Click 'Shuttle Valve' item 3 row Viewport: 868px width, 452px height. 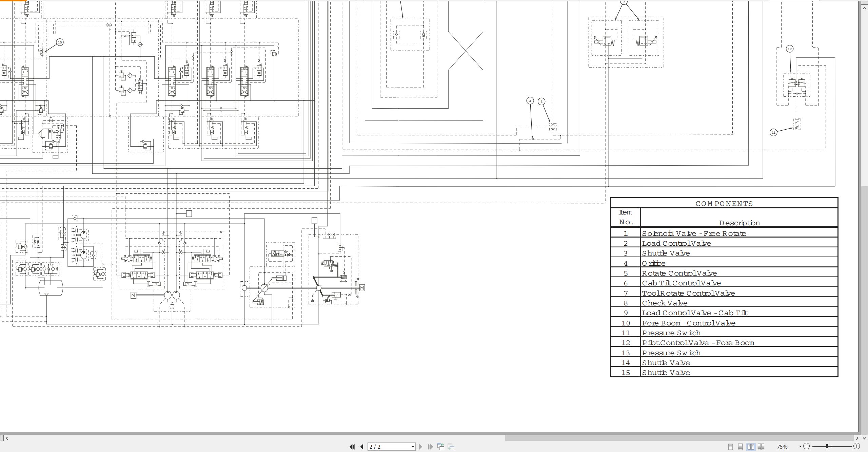[x=724, y=253]
